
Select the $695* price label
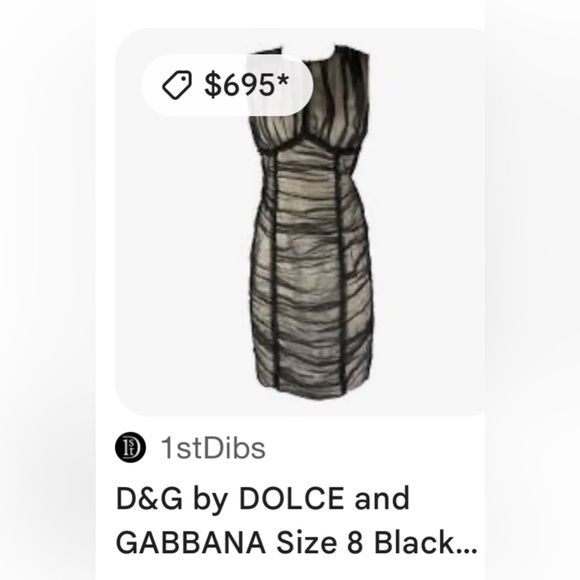click(x=246, y=85)
